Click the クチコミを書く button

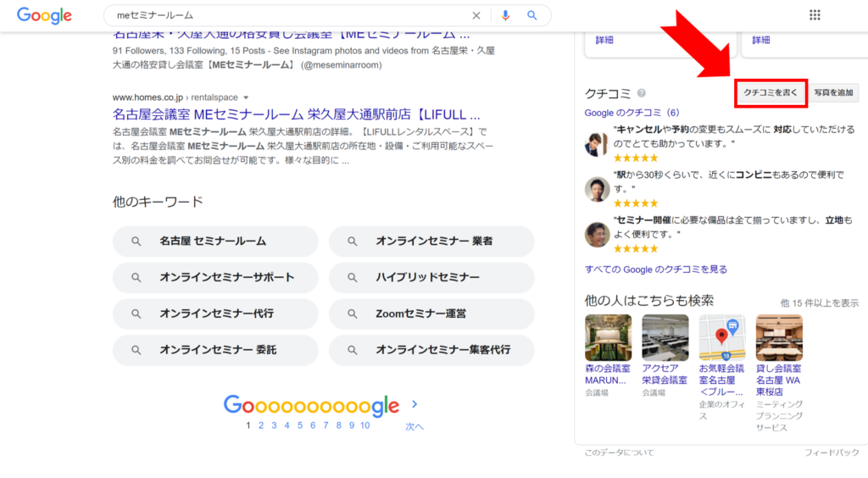click(770, 92)
